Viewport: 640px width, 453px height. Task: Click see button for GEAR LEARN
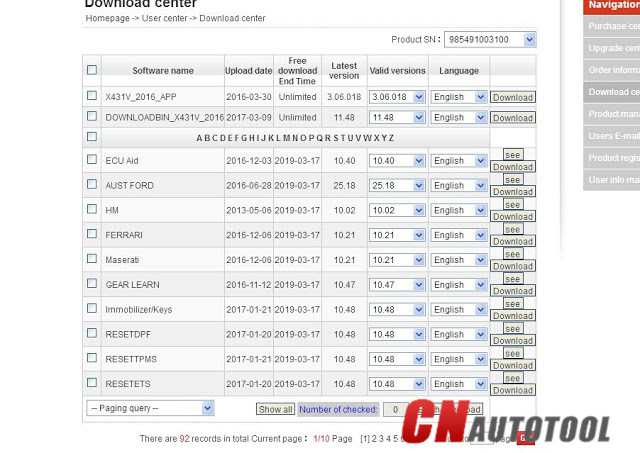(513, 279)
